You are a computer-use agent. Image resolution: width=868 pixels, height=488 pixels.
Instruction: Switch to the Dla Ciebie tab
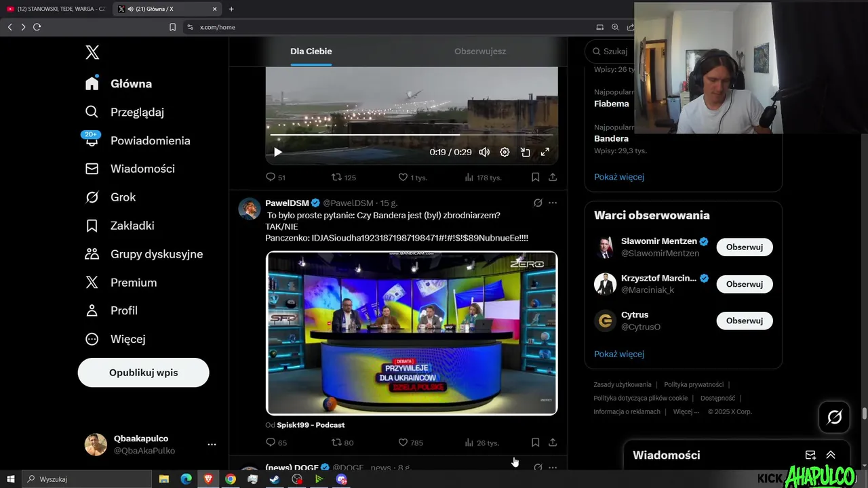pyautogui.click(x=311, y=52)
